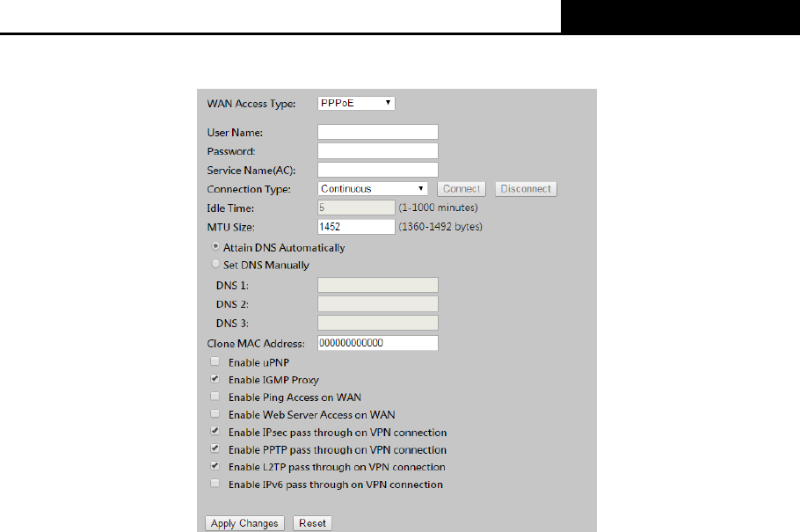Image resolution: width=800 pixels, height=532 pixels.
Task: Click the Service Name(AC) field
Action: (x=377, y=170)
